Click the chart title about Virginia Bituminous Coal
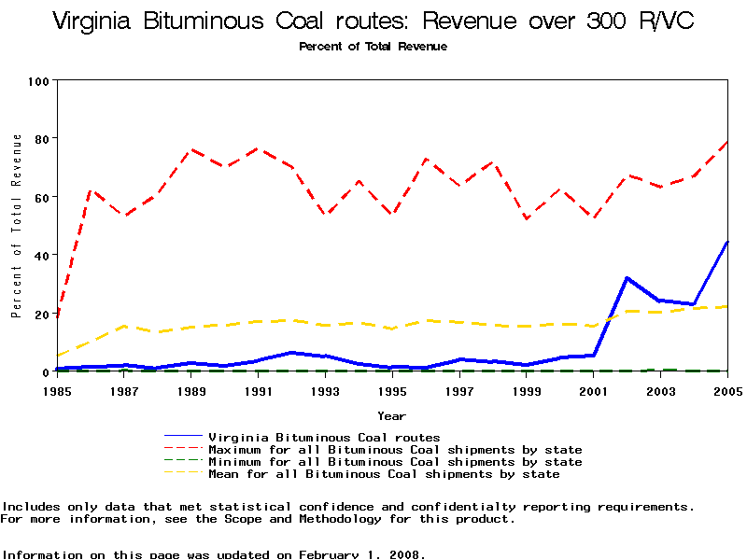 pyautogui.click(x=373, y=21)
